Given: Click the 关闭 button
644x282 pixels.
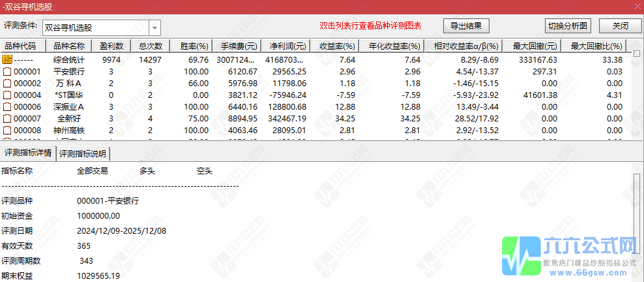Looking at the screenshot, I should tap(620, 25).
